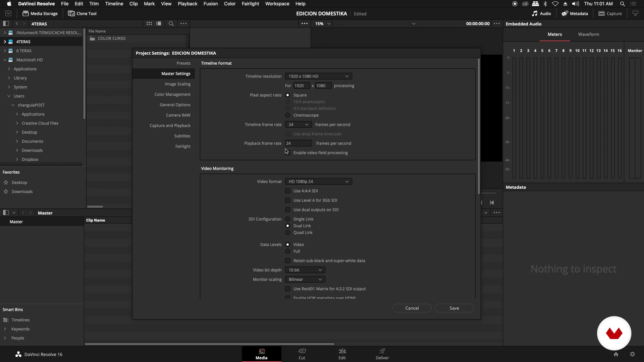
Task: Save the project settings
Action: (x=454, y=308)
